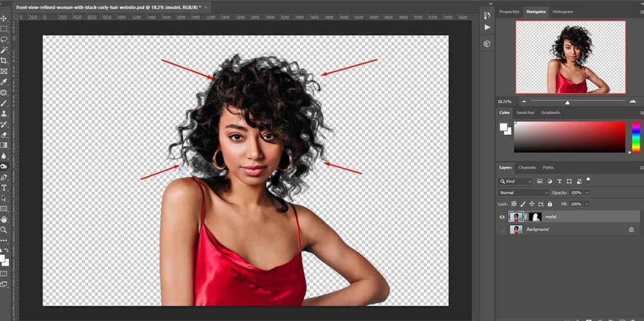This screenshot has width=644, height=321.
Task: Open the Actions panel play icon
Action: tap(487, 27)
